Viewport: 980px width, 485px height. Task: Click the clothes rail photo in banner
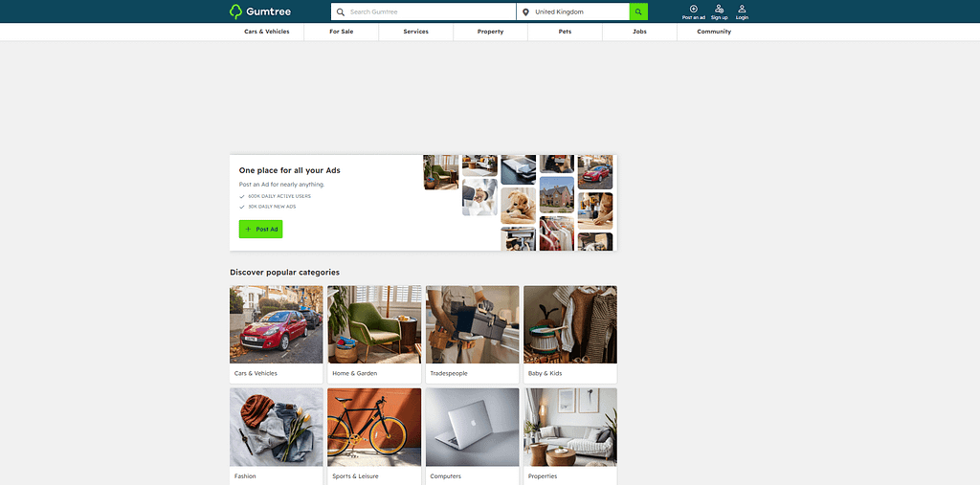coord(556,233)
